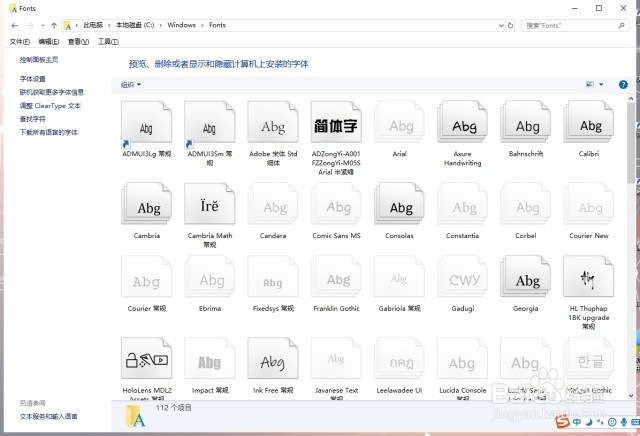Open 下载所有语言的字体 link

click(49, 132)
